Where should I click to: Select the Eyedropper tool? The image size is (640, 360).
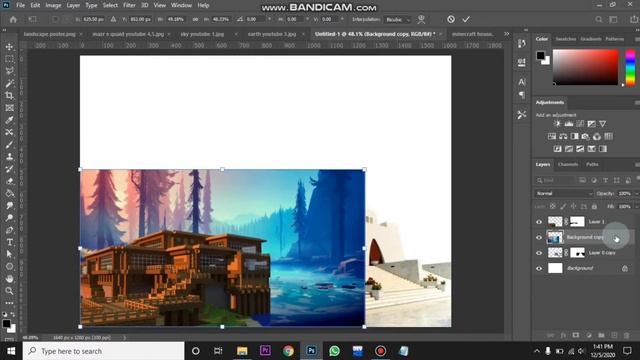(x=9, y=120)
